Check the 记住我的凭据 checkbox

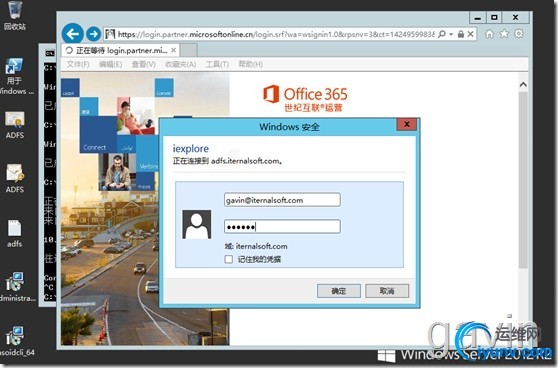point(229,259)
